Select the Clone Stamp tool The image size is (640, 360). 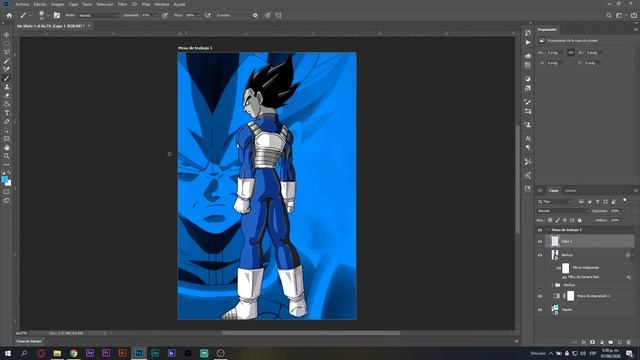pyautogui.click(x=7, y=87)
